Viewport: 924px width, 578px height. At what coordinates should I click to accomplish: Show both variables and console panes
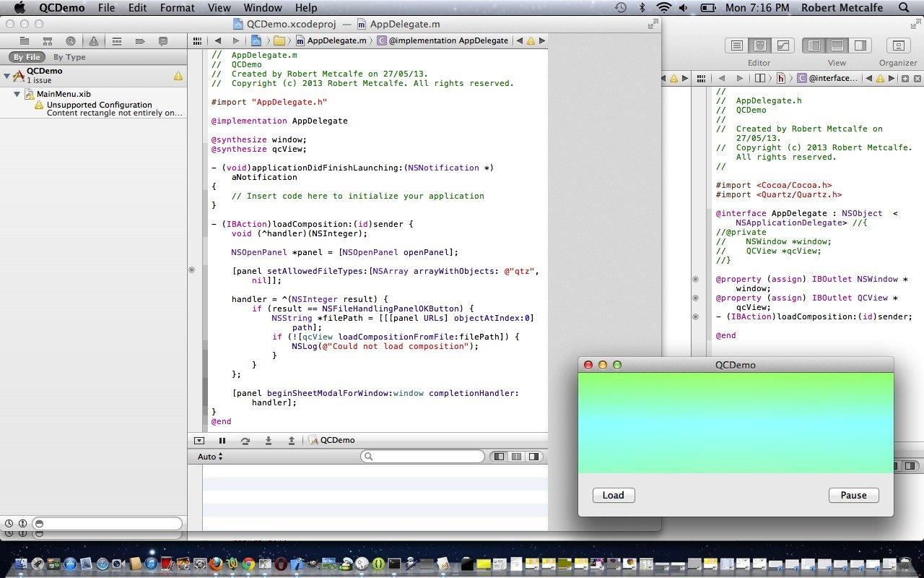(516, 457)
